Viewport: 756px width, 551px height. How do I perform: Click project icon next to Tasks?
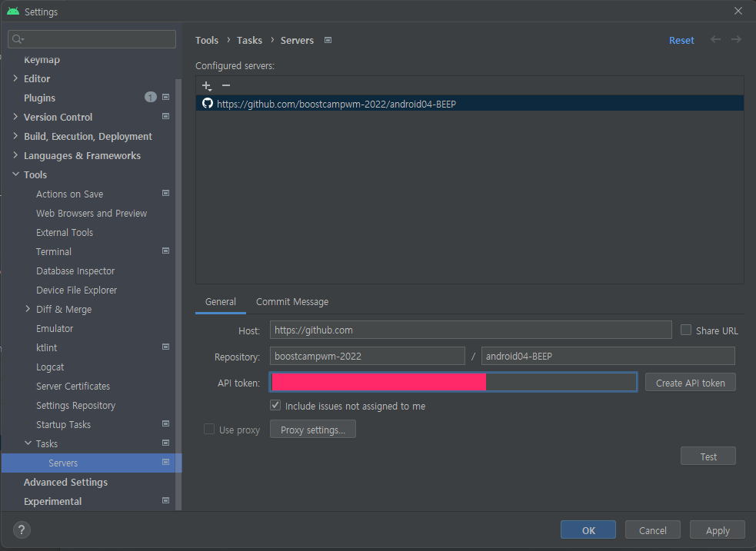[x=166, y=443]
